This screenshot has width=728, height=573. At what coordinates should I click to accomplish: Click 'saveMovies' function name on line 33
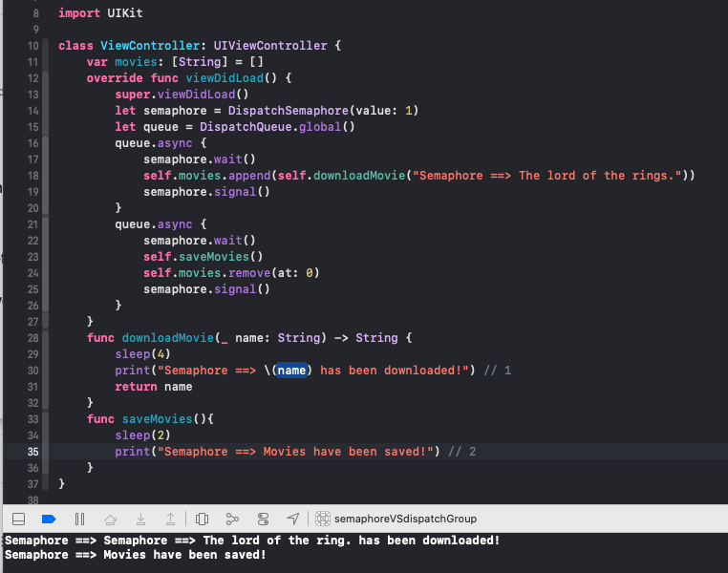157,419
